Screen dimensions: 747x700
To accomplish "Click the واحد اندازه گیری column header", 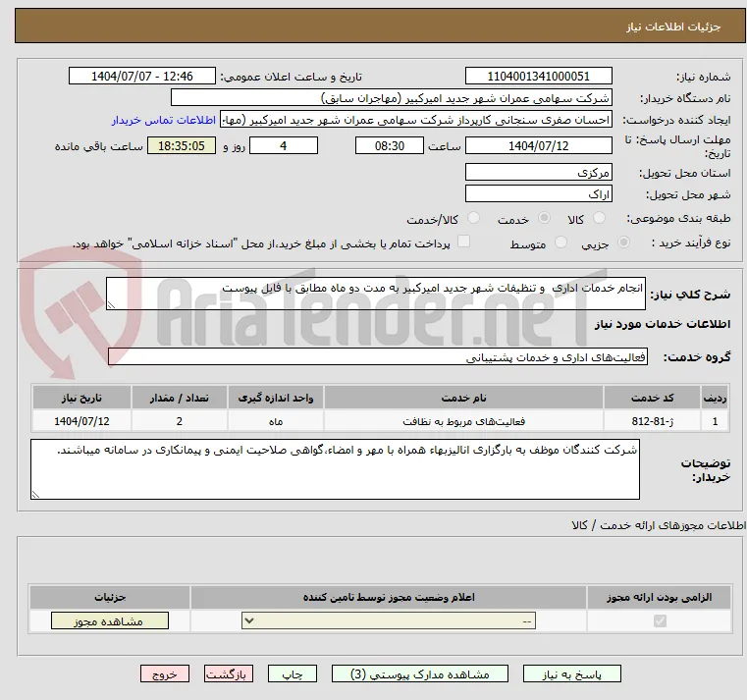I will 276,398.
